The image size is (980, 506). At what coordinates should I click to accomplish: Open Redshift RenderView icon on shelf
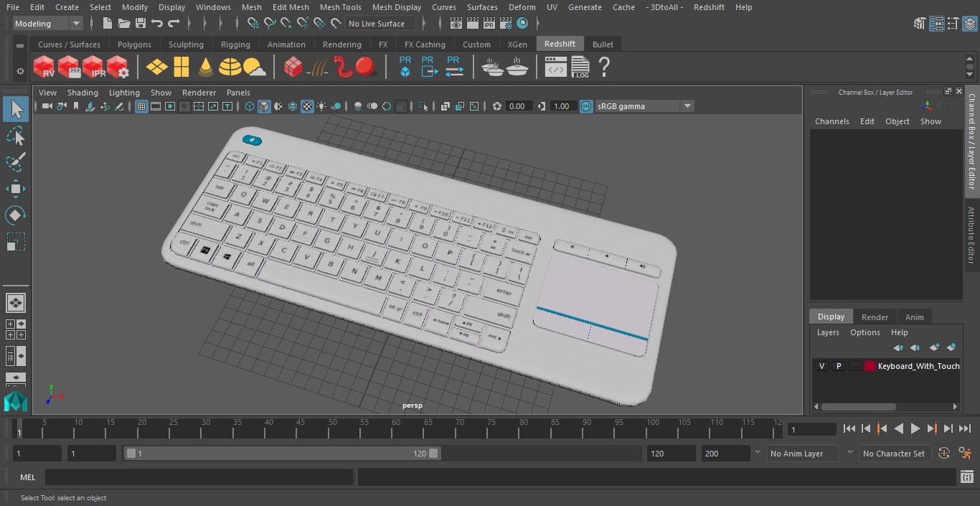[x=44, y=67]
